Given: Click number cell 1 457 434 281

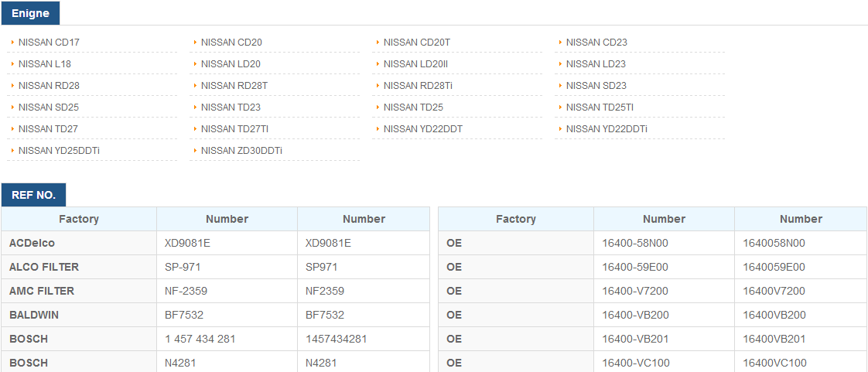Looking at the screenshot, I should 227,339.
